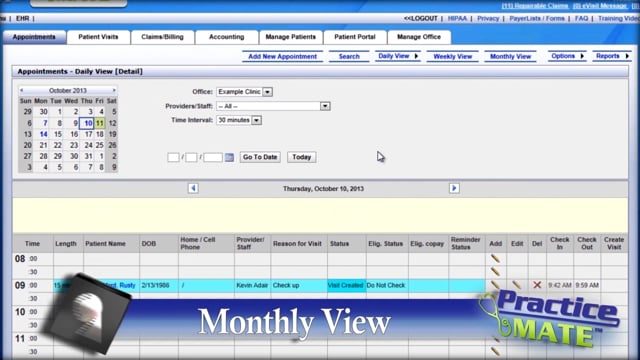Open the Manage Office tab
Image resolution: width=640 pixels, height=360 pixels.
tap(419, 37)
